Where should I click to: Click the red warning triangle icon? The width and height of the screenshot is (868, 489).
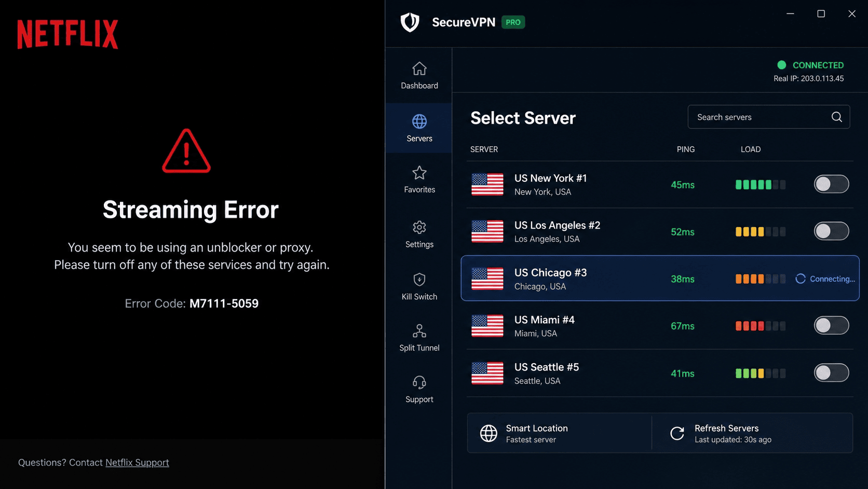pyautogui.click(x=186, y=151)
